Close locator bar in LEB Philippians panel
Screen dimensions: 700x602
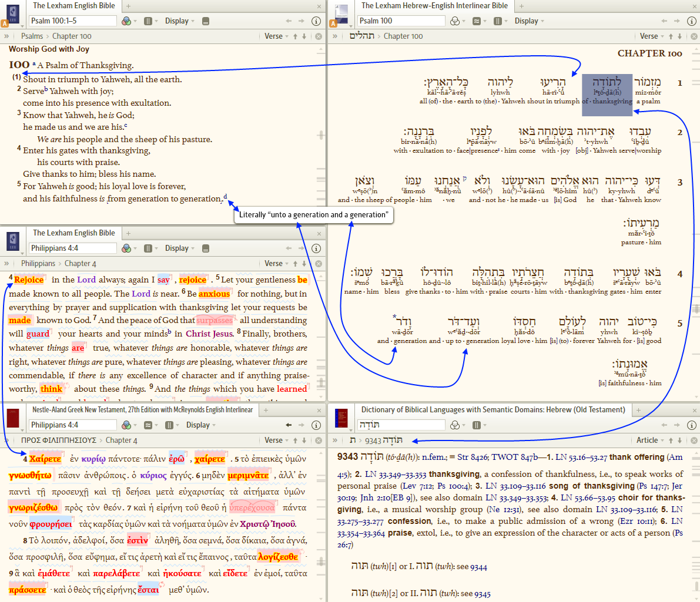pyautogui.click(x=319, y=263)
